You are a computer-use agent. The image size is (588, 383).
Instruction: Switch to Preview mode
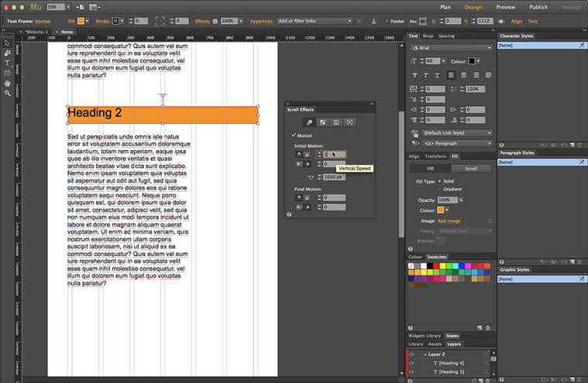click(x=505, y=7)
